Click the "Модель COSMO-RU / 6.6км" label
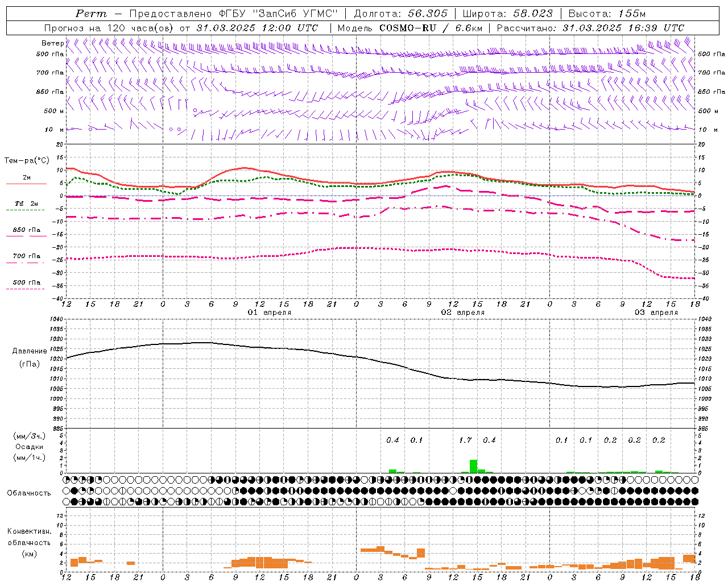The height and width of the screenshot is (582, 728). pyautogui.click(x=409, y=28)
